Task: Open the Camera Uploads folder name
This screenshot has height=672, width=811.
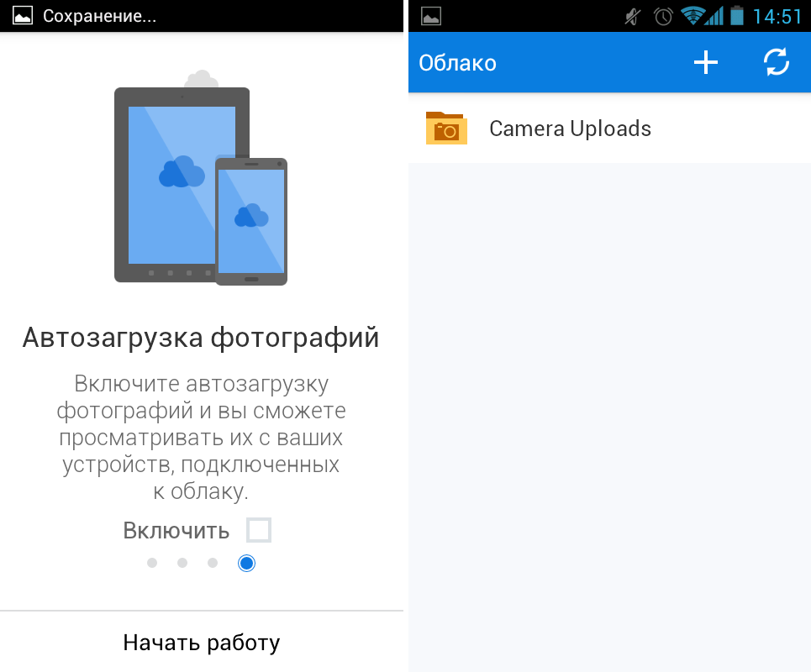Action: (x=570, y=129)
